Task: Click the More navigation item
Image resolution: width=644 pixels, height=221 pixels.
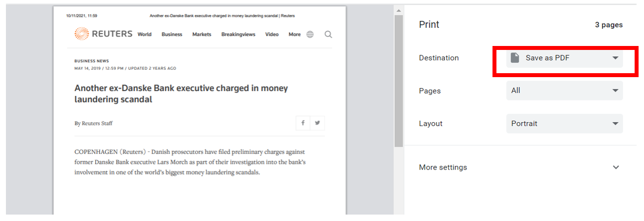Action: coord(295,35)
